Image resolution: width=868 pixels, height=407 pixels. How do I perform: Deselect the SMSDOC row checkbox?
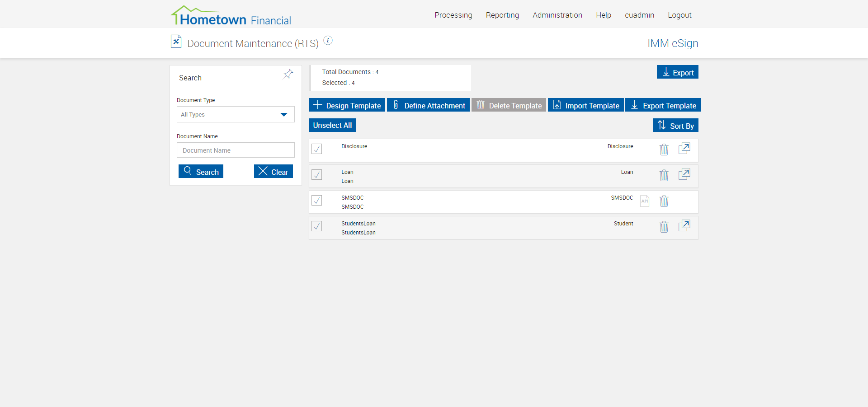(x=317, y=200)
